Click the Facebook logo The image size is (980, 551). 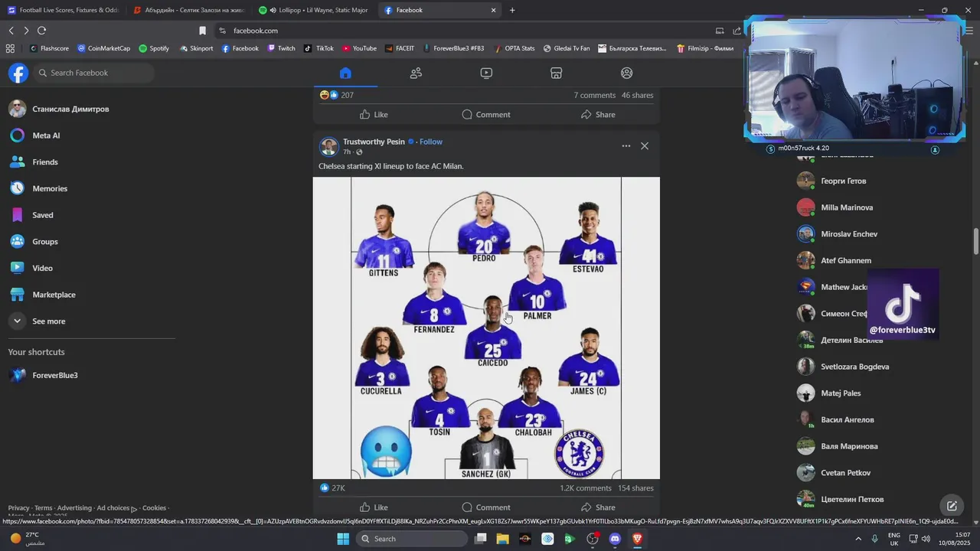(x=18, y=73)
